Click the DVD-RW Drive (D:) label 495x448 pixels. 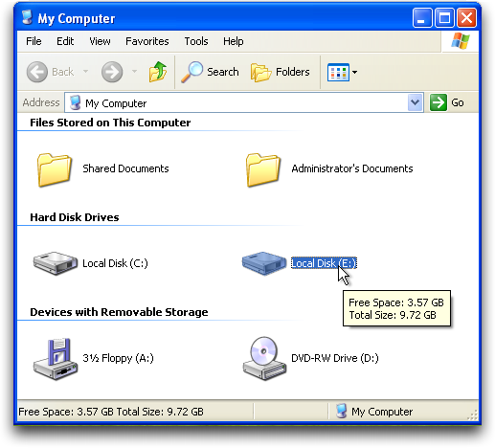335,358
